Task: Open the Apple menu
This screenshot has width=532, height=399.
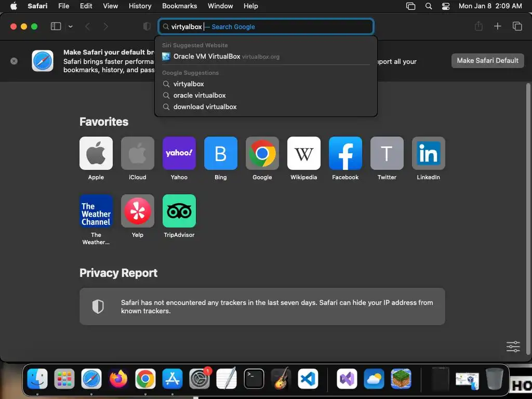Action: click(14, 6)
